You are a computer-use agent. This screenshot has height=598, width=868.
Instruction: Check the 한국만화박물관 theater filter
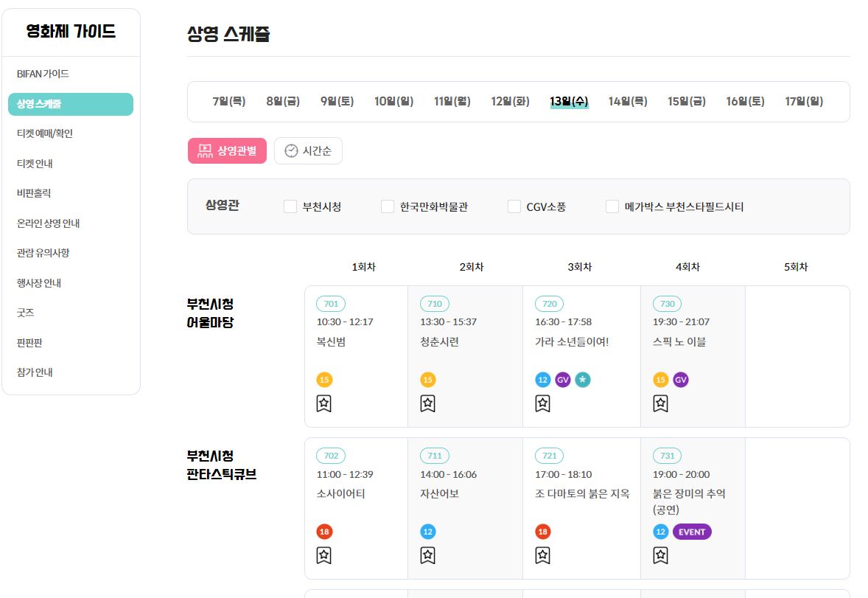coord(388,206)
